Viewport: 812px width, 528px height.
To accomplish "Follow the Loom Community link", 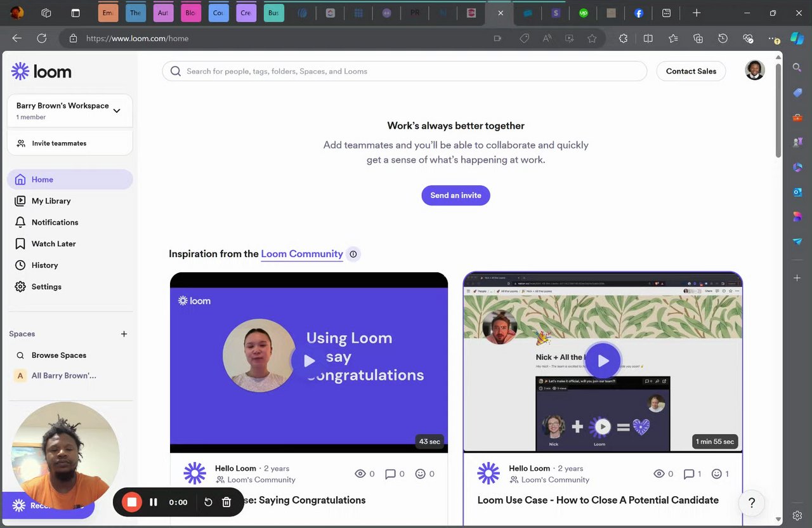I will 302,254.
